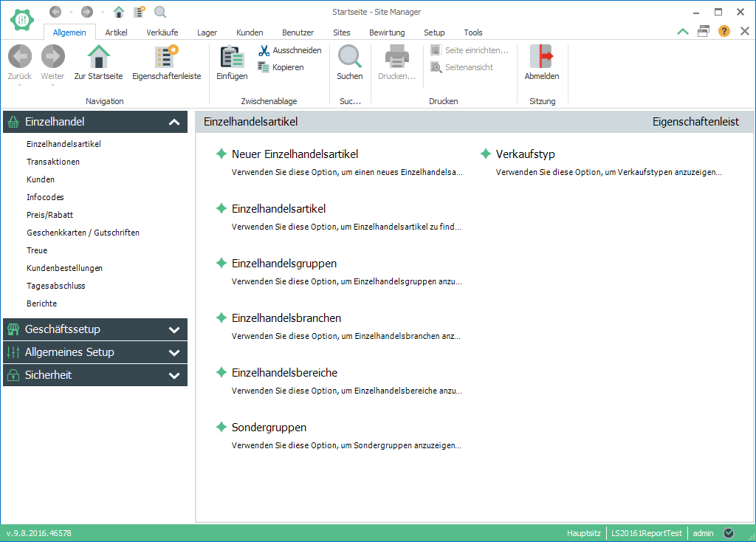This screenshot has height=542, width=756.
Task: Open the Suchen magnifier tool
Action: point(349,57)
